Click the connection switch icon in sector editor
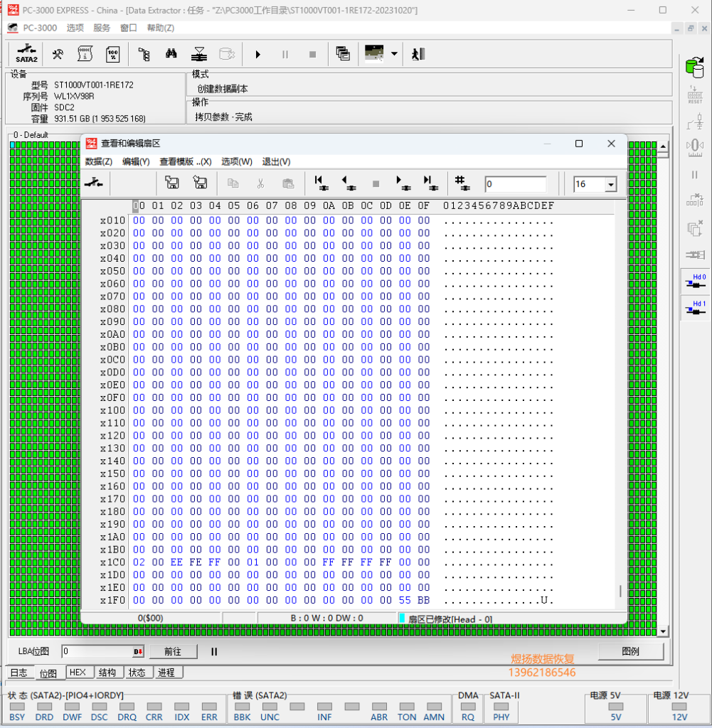Screen dimensions: 712x728 pyautogui.click(x=94, y=183)
